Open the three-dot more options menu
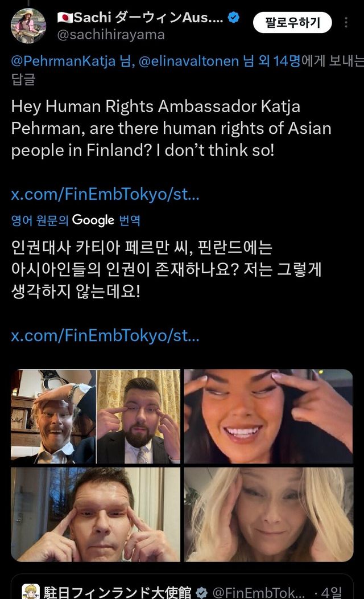The image size is (364, 599). 346,22
